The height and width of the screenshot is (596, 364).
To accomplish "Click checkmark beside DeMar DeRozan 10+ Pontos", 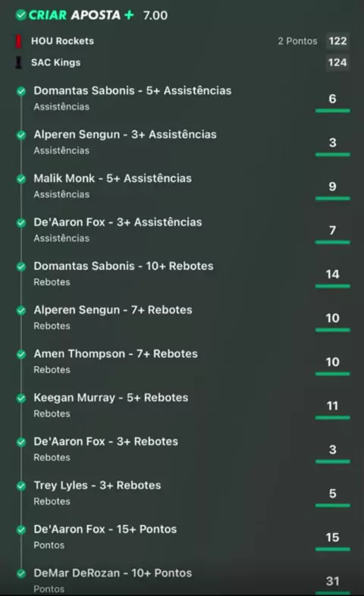I will coord(21,573).
